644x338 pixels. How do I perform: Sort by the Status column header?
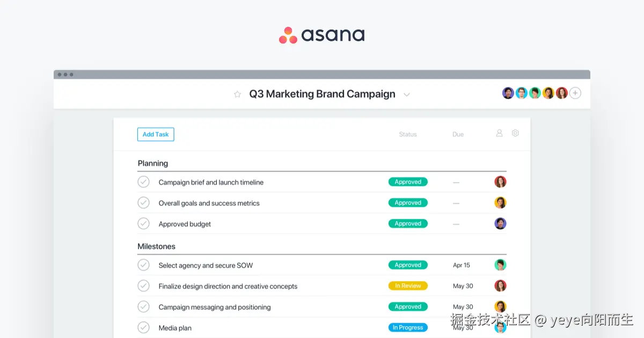coord(408,134)
